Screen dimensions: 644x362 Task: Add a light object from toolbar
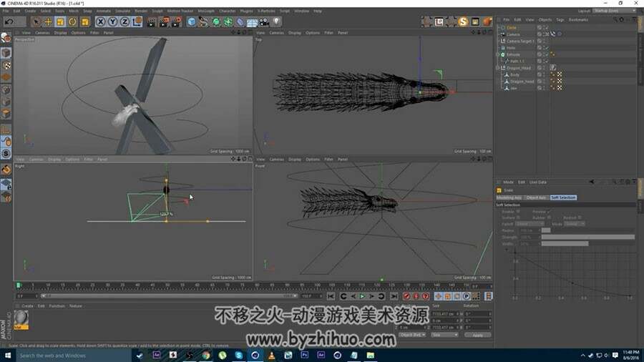click(276, 21)
